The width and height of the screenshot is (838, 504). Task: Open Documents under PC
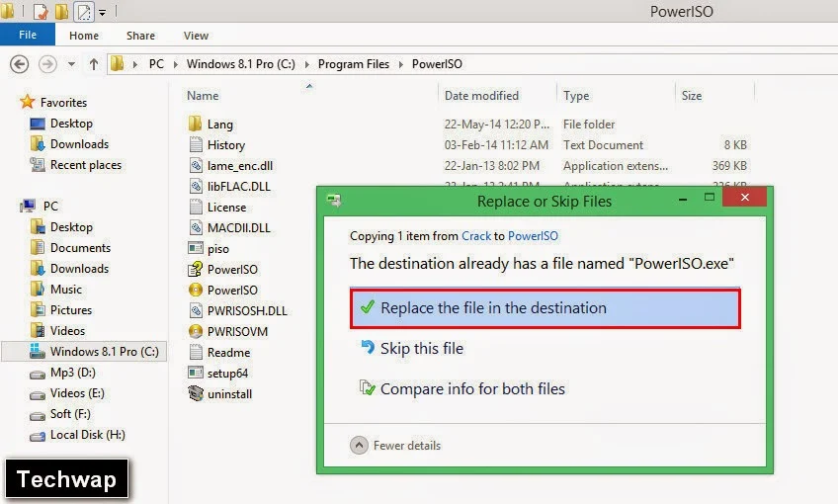pos(80,247)
